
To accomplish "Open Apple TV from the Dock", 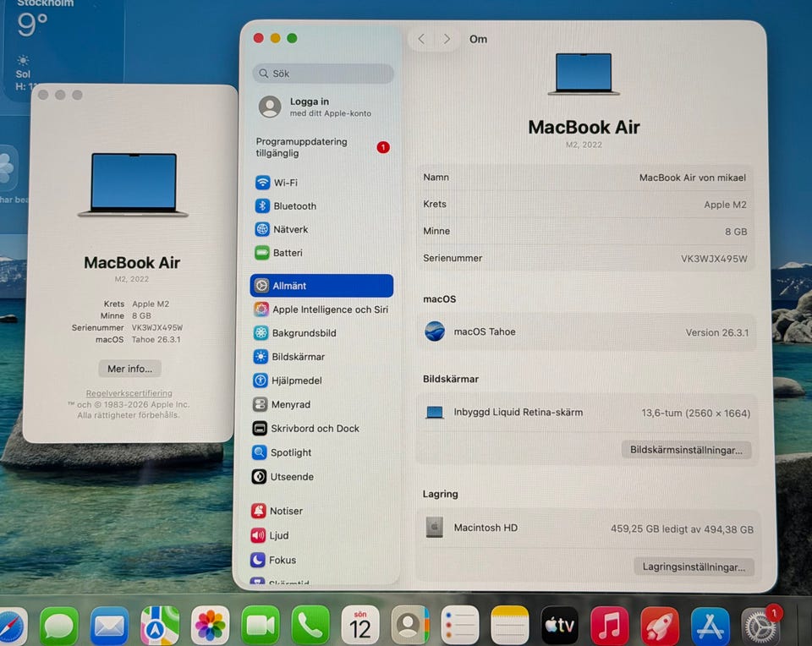I will click(559, 626).
